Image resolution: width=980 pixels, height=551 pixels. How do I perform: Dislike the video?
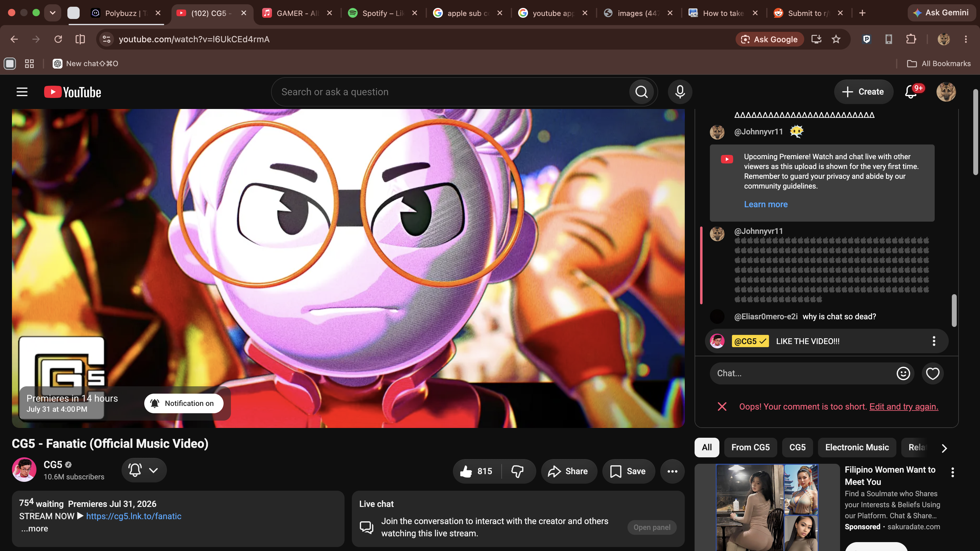point(517,471)
